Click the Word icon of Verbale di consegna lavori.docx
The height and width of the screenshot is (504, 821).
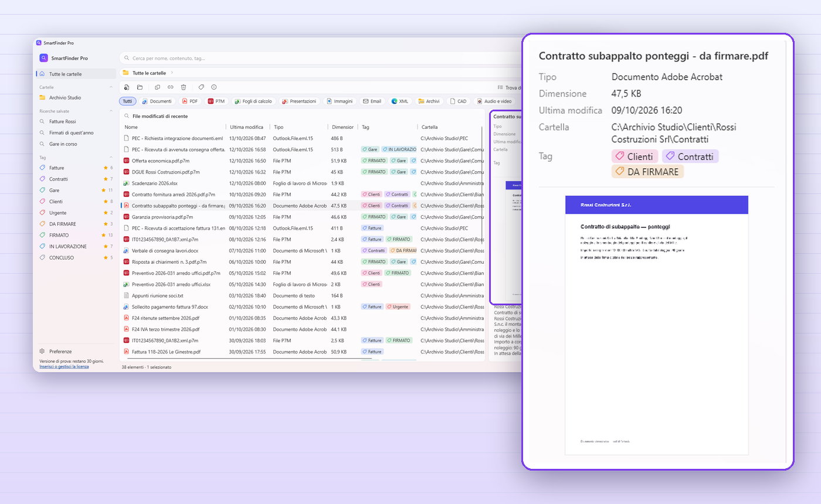click(126, 250)
